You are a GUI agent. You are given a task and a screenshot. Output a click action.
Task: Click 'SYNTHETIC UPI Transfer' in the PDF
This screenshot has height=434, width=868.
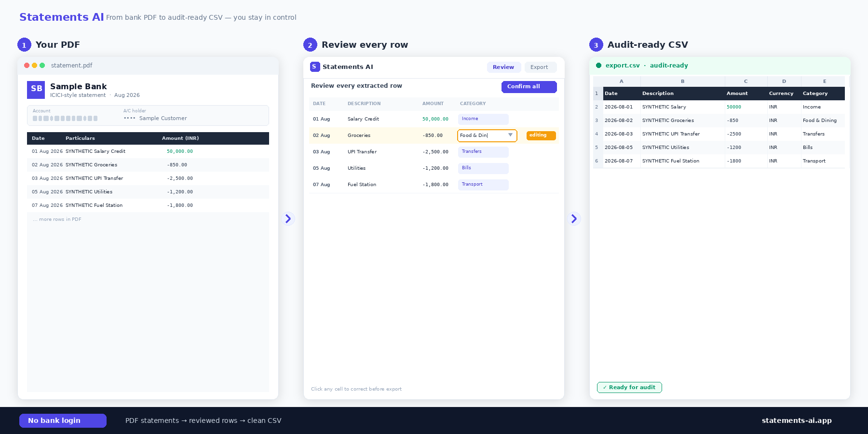[x=94, y=178]
